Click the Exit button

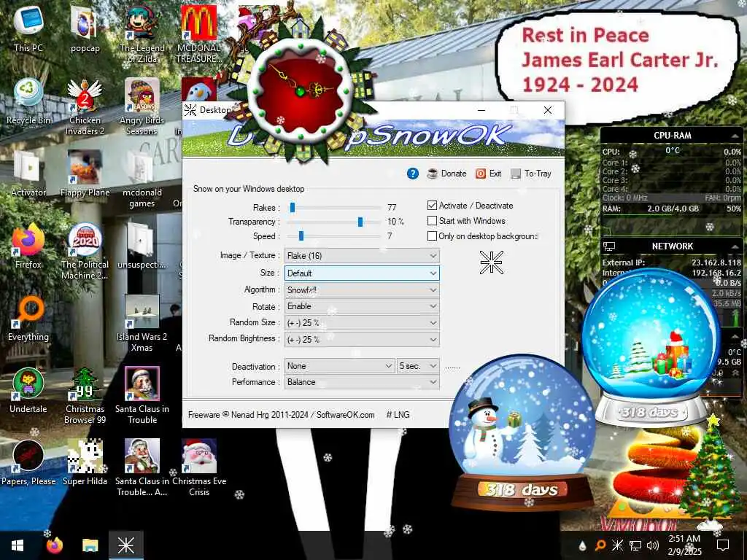click(488, 174)
